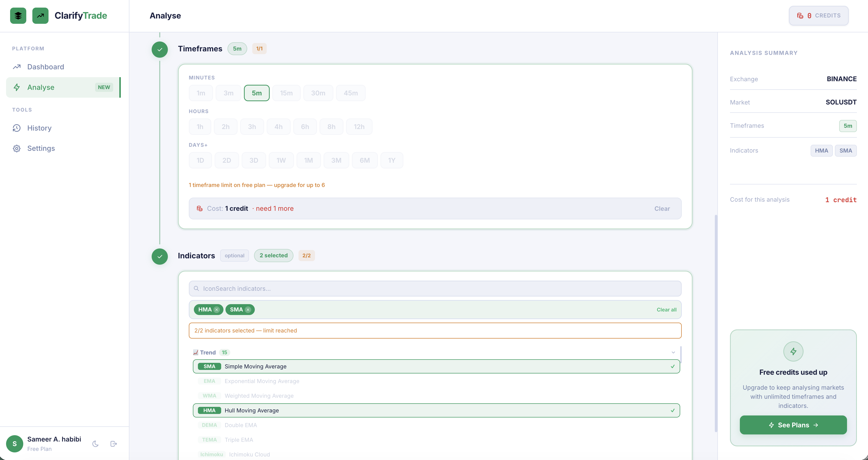Image resolution: width=868 pixels, height=460 pixels.
Task: Click the logout icon next to user name
Action: coord(113,444)
